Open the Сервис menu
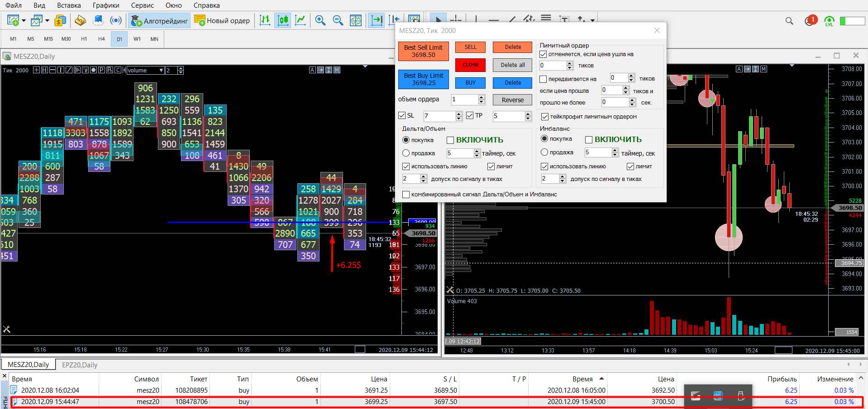The image size is (868, 409). (x=143, y=5)
